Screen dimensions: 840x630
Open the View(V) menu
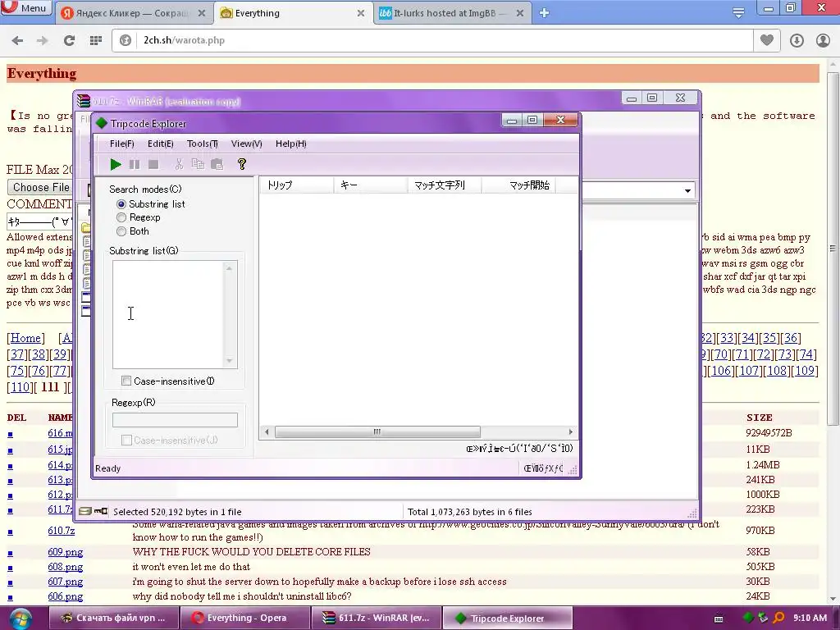coord(246,144)
